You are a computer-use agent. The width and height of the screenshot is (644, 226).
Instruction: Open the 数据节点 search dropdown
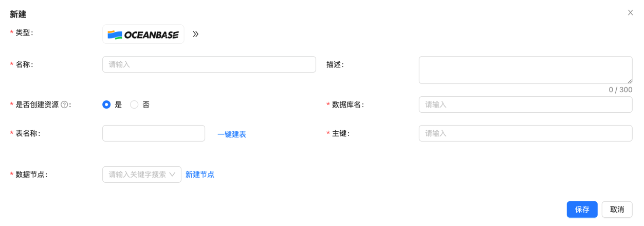coord(137,175)
